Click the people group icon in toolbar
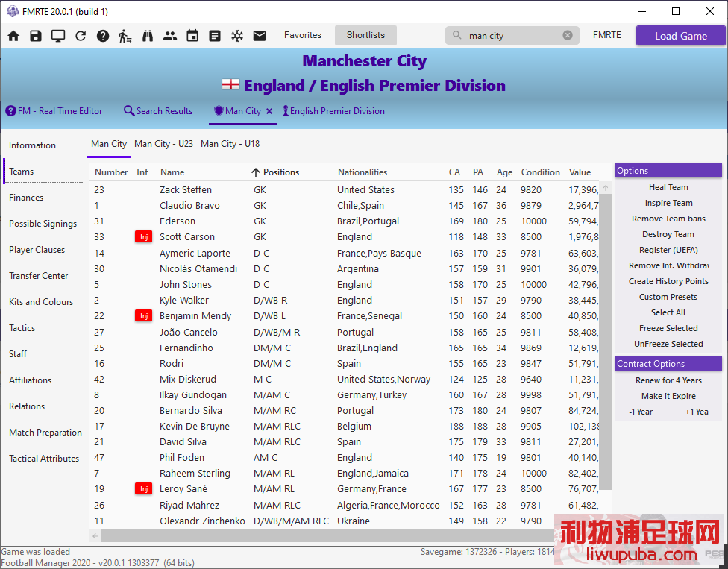Image resolution: width=728 pixels, height=569 pixels. tap(170, 36)
